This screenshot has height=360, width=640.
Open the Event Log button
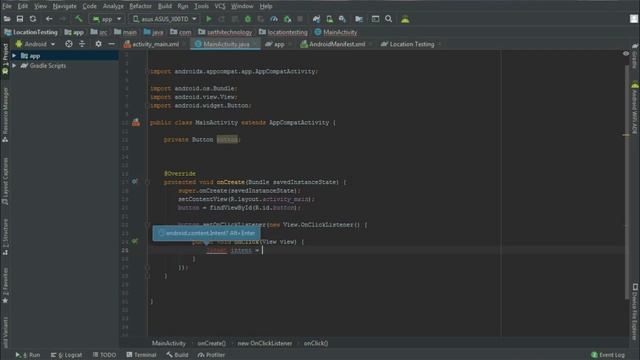608,355
